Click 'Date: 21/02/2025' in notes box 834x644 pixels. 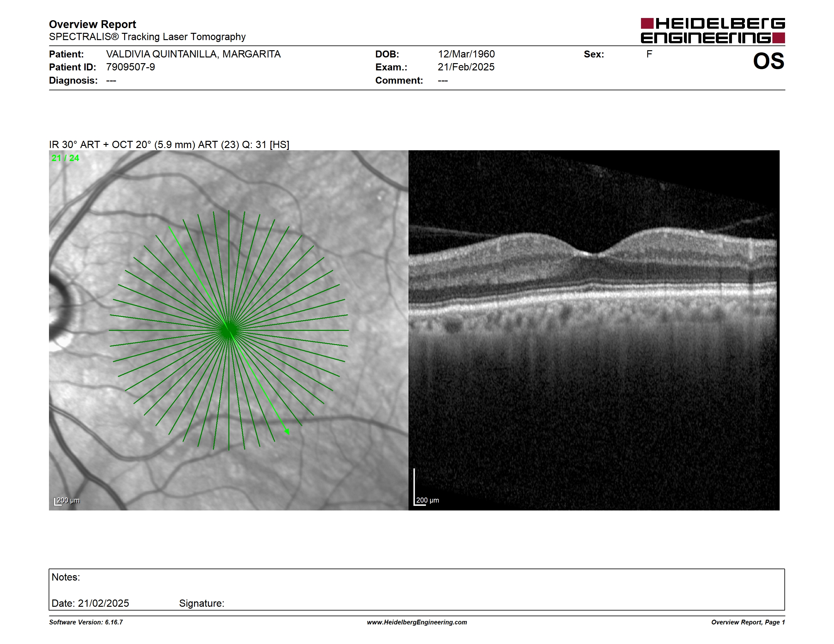click(x=90, y=603)
